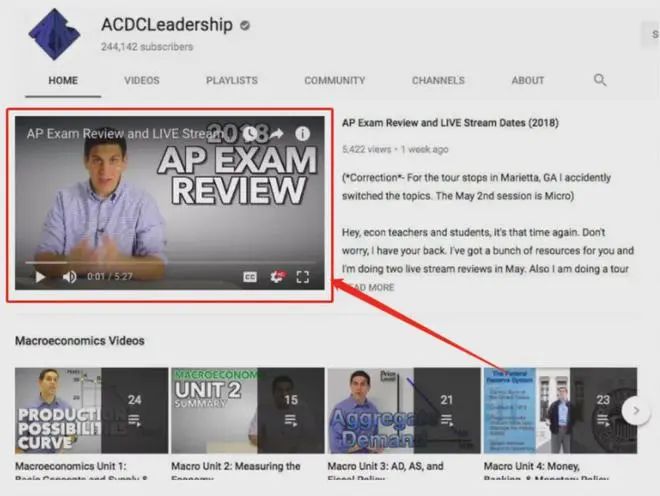660x496 pixels.
Task: Open the Federal Reserve System playlist thumbnail
Action: click(x=560, y=411)
